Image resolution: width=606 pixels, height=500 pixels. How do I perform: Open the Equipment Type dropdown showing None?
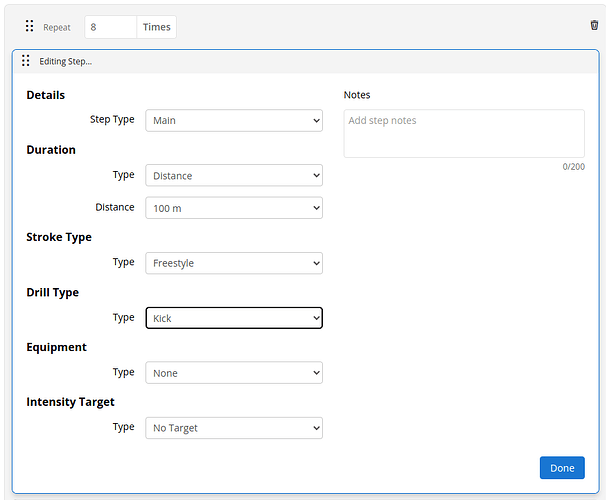tap(234, 373)
